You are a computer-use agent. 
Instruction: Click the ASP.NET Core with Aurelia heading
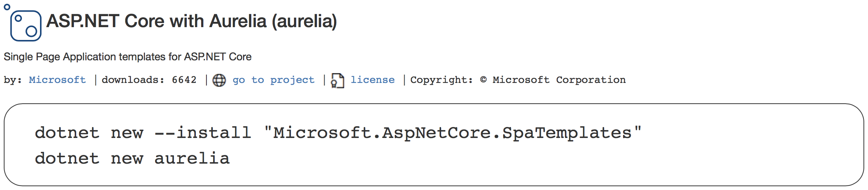(191, 21)
